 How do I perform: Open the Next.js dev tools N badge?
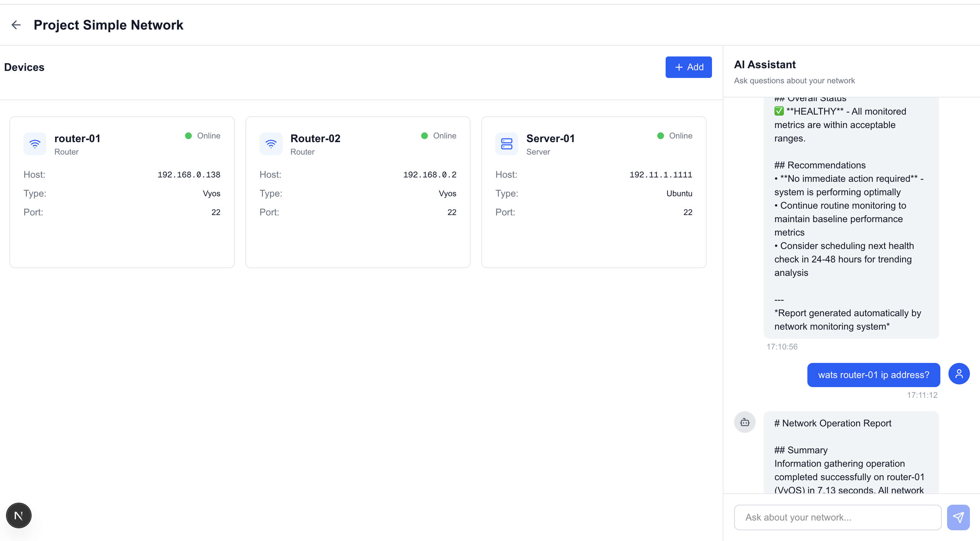pos(19,515)
